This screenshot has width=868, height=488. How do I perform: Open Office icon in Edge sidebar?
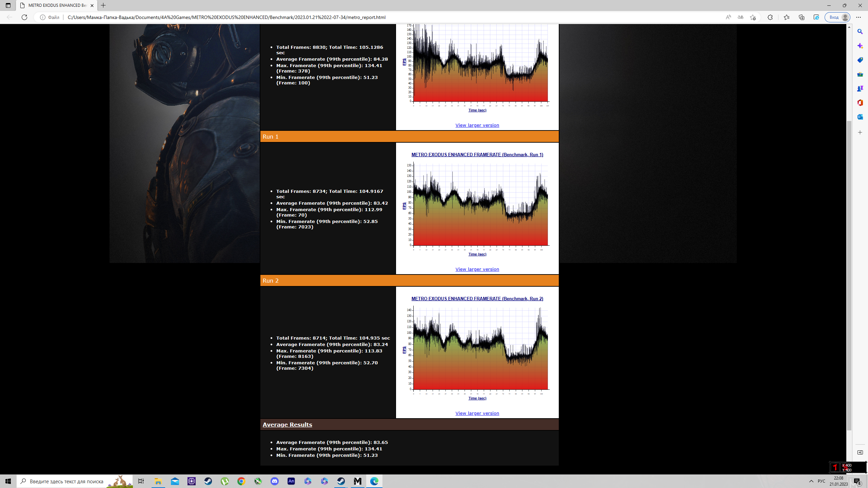[860, 103]
